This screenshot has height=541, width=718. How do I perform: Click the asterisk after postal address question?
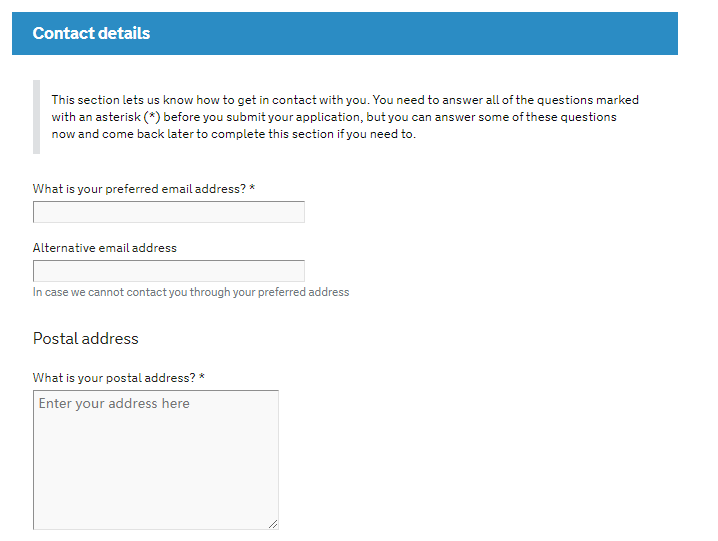(202, 378)
